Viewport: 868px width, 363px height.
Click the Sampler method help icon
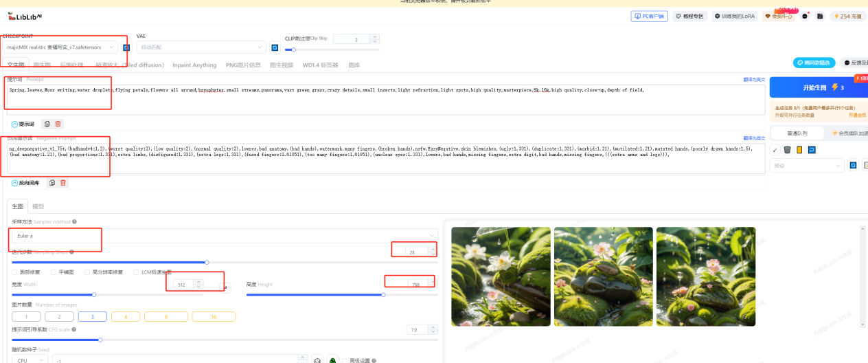point(74,222)
